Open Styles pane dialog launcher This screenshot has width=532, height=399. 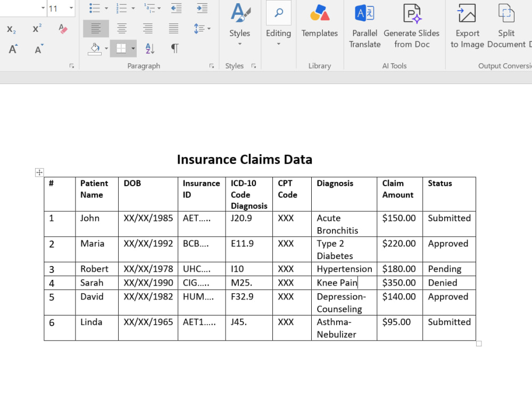tap(253, 66)
